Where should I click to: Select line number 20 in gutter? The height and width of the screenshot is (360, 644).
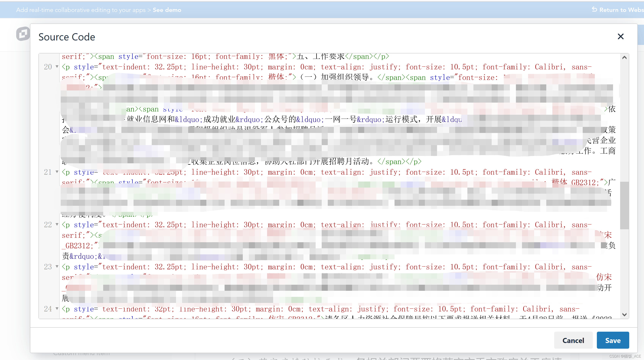(48, 67)
